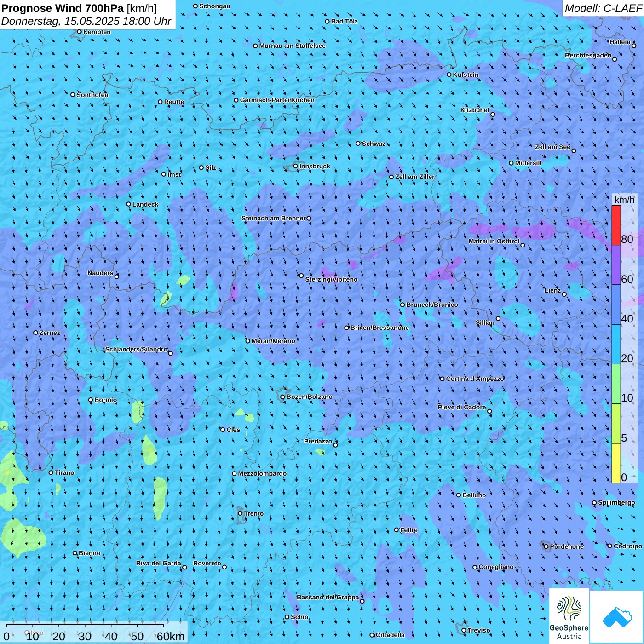Click the 'Nauders' label
The image size is (644, 644).
100,273
